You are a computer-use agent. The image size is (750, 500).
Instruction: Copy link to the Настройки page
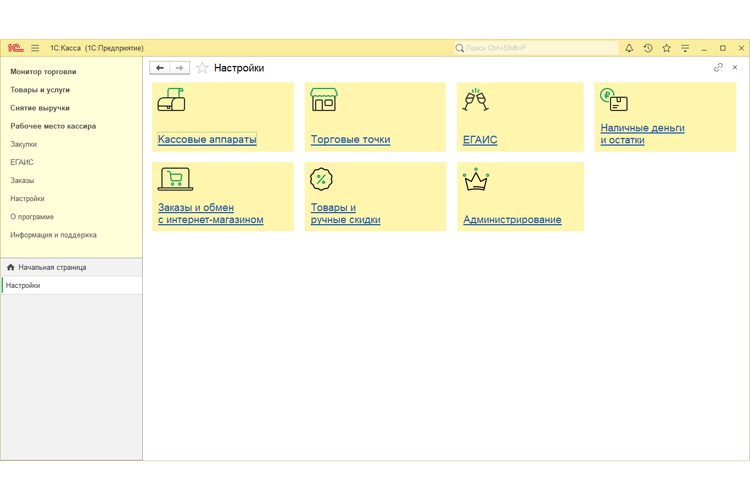pyautogui.click(x=718, y=68)
